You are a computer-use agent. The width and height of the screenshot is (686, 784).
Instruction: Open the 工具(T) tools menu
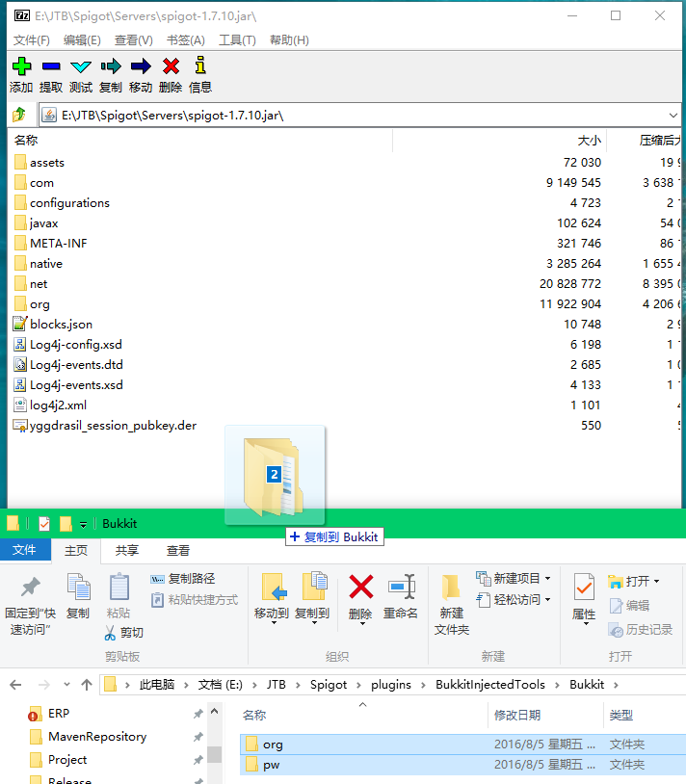[237, 40]
